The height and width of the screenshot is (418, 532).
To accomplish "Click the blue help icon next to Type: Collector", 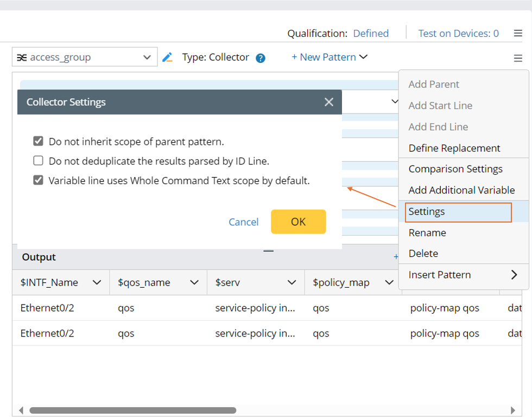I will [x=261, y=58].
